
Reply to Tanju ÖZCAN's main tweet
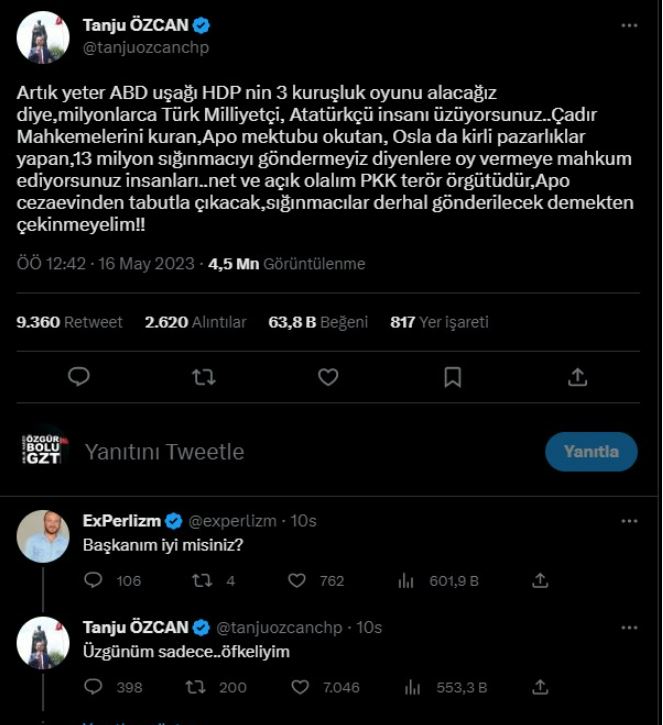point(80,376)
